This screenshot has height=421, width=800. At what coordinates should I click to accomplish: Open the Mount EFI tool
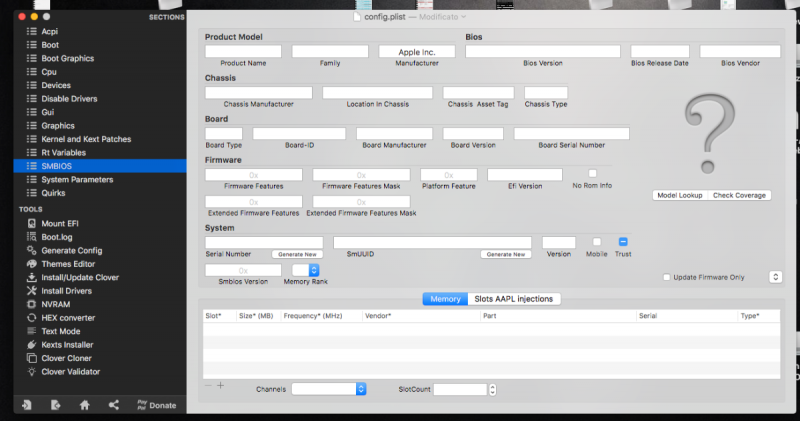tap(60, 224)
